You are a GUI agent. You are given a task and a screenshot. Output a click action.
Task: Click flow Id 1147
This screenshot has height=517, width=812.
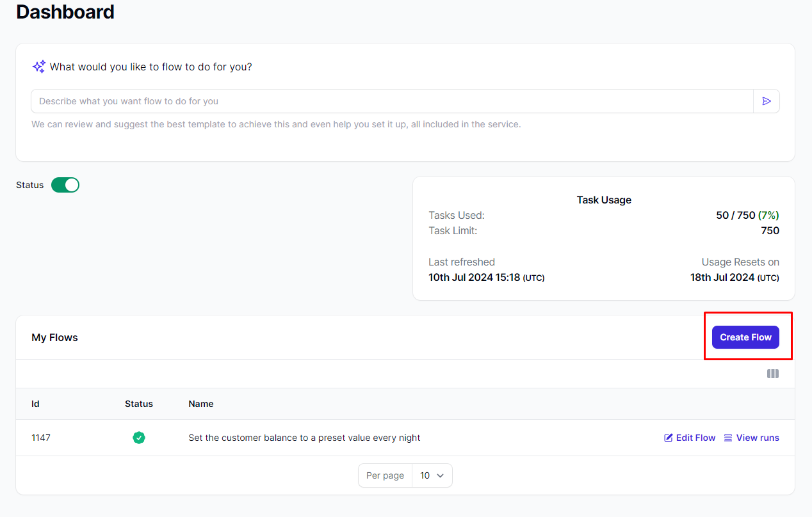41,438
